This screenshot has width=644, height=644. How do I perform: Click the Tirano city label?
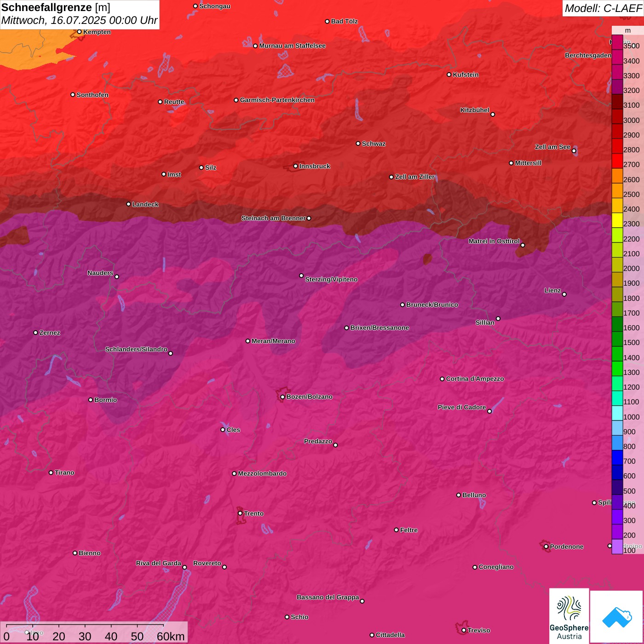pos(64,472)
